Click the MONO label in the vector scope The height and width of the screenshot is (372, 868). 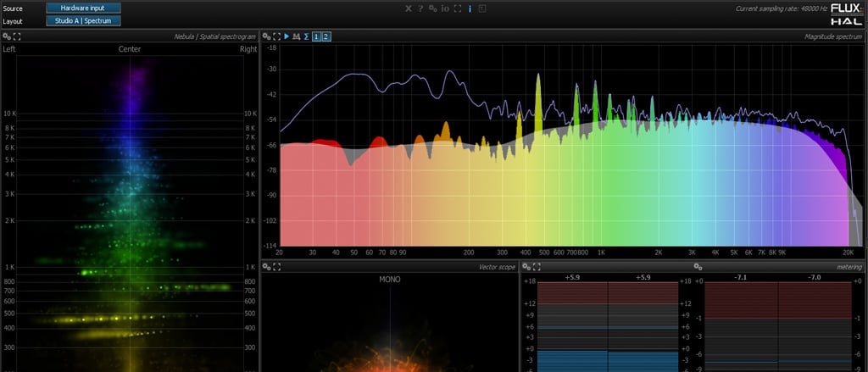tap(390, 280)
